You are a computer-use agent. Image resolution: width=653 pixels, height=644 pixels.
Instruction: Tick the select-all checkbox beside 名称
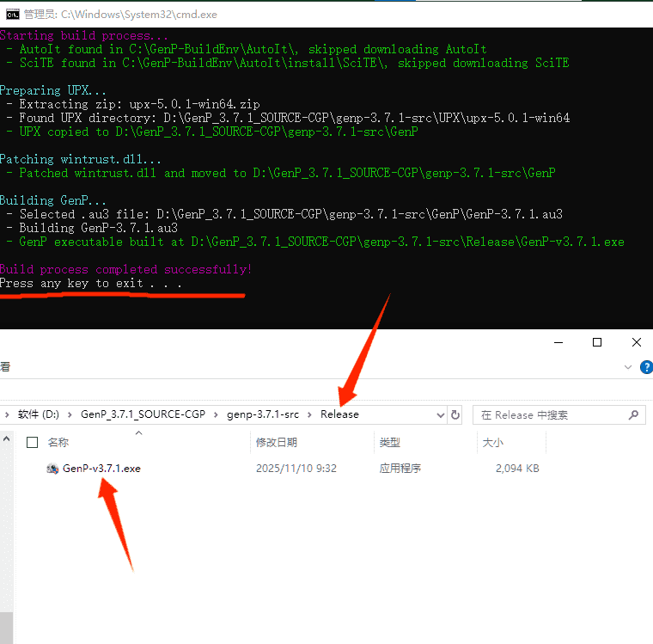pos(32,442)
